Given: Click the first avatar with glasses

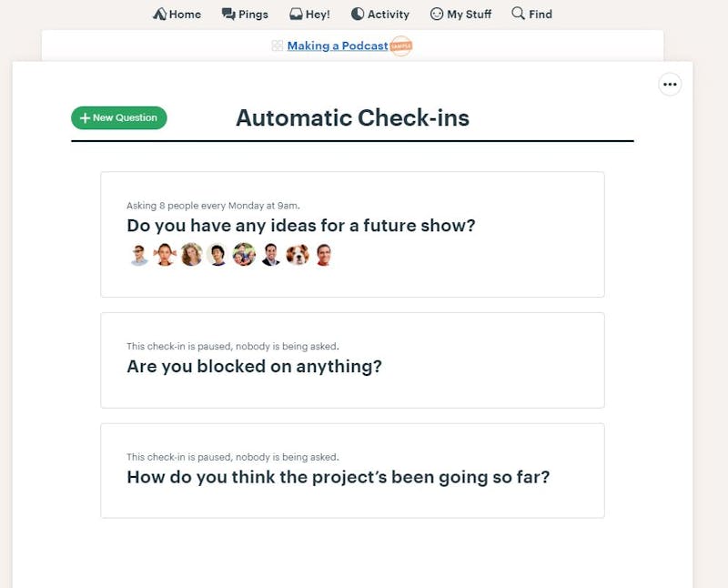Looking at the screenshot, I should 138,255.
